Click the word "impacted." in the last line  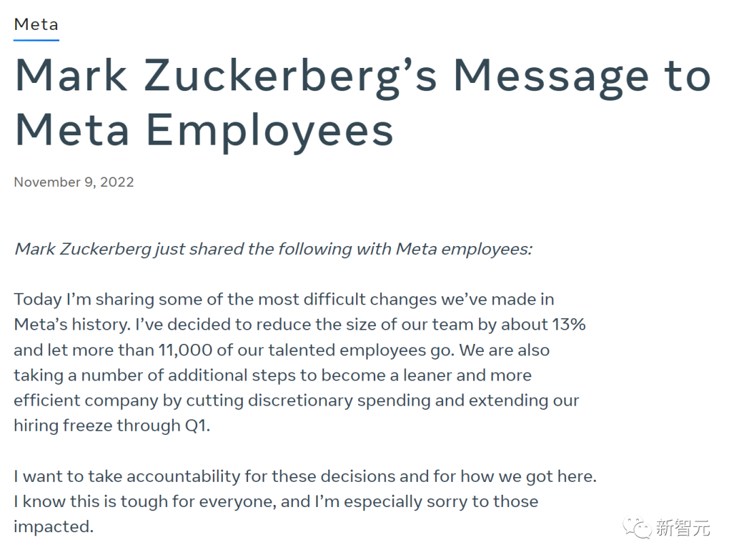coord(53,527)
